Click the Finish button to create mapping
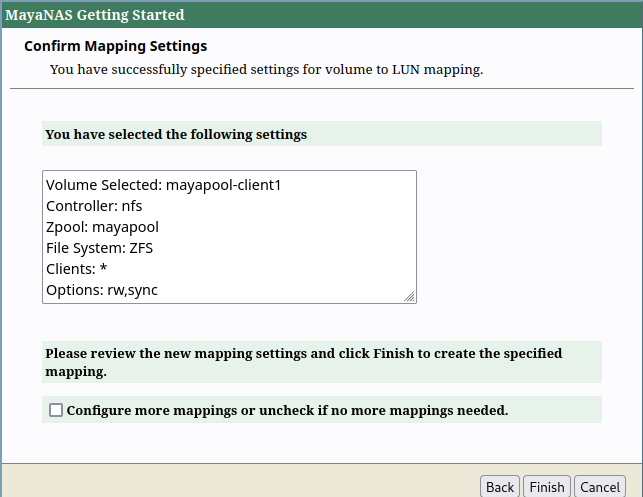This screenshot has width=643, height=497. (x=547, y=487)
